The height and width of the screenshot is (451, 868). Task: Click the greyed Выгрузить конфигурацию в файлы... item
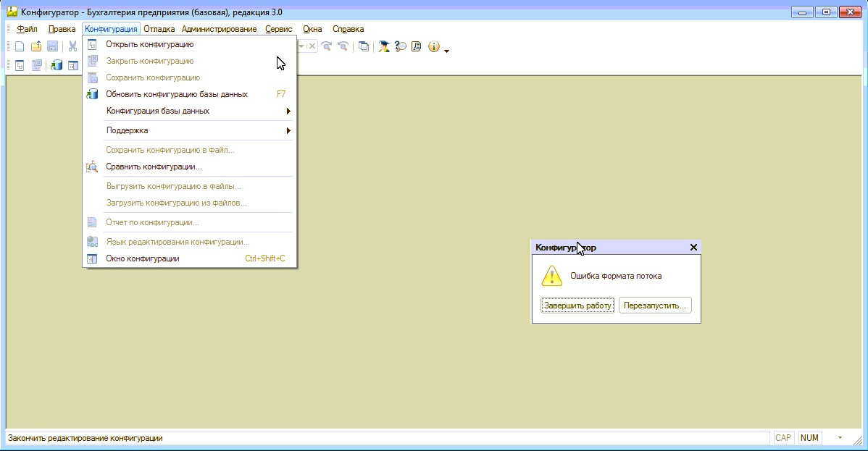(x=189, y=186)
